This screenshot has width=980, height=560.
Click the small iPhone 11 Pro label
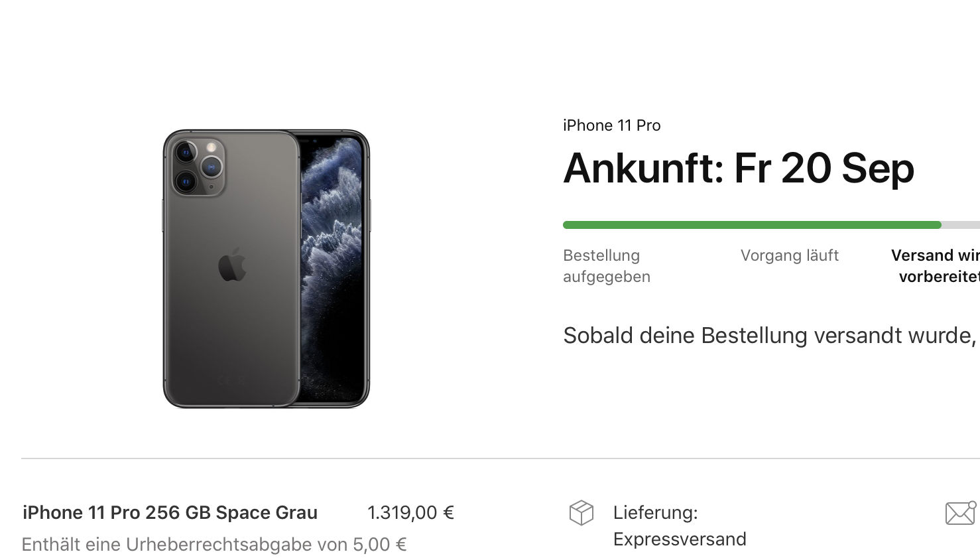(611, 125)
